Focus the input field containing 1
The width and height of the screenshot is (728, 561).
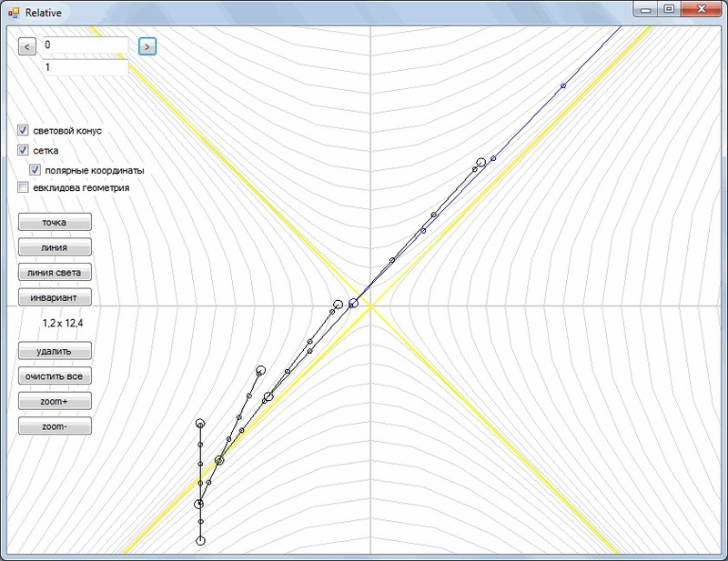point(86,67)
